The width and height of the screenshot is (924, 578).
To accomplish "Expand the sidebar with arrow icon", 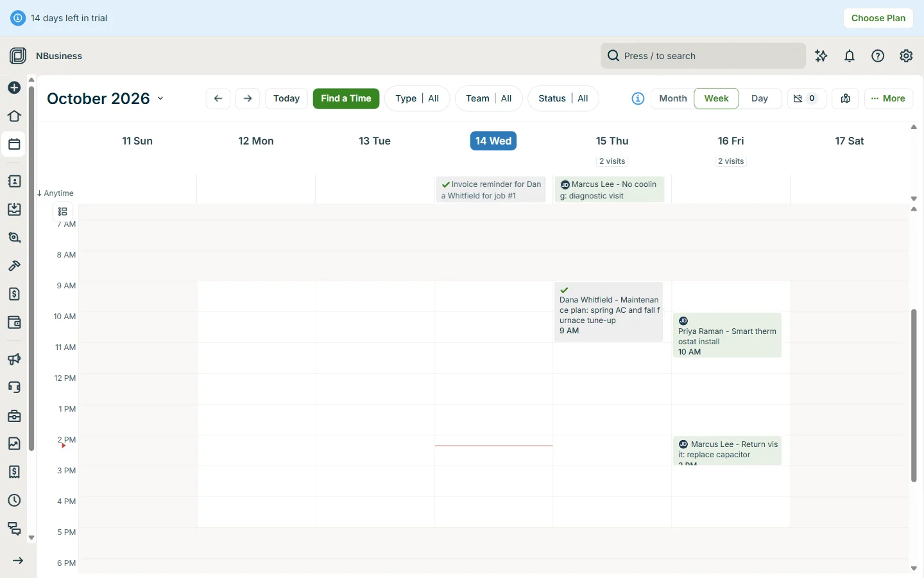I will click(18, 561).
